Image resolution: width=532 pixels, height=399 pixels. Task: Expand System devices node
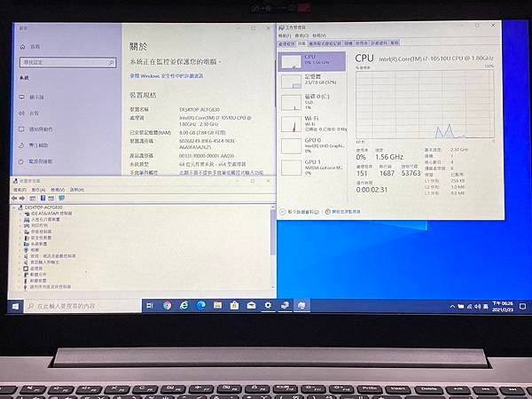coord(21,244)
